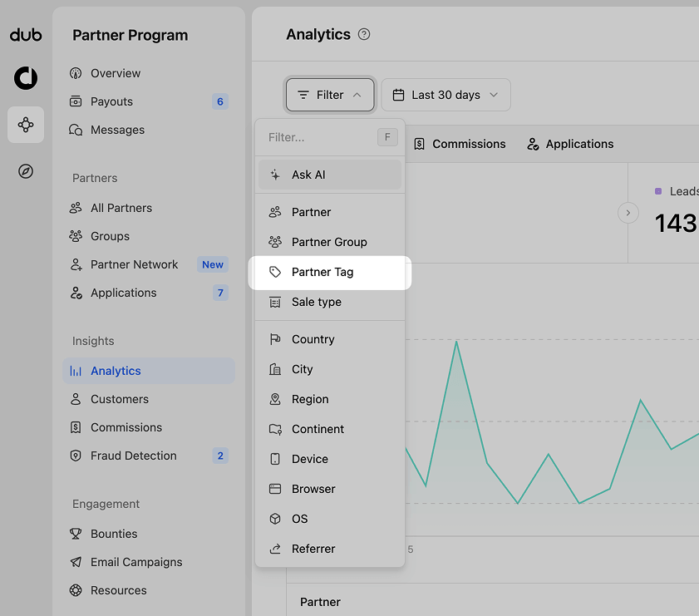The image size is (699, 616).
Task: Select the Partner Group filter option
Action: [330, 242]
